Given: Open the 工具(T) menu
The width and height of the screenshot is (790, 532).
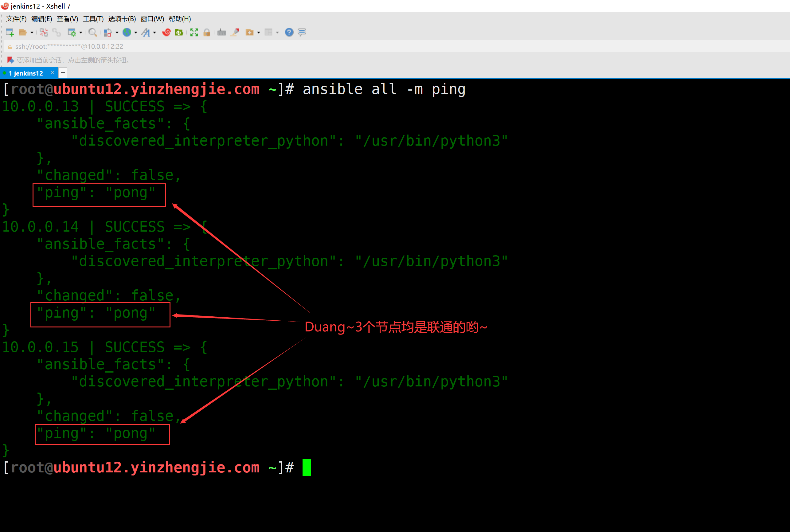Looking at the screenshot, I should [93, 19].
